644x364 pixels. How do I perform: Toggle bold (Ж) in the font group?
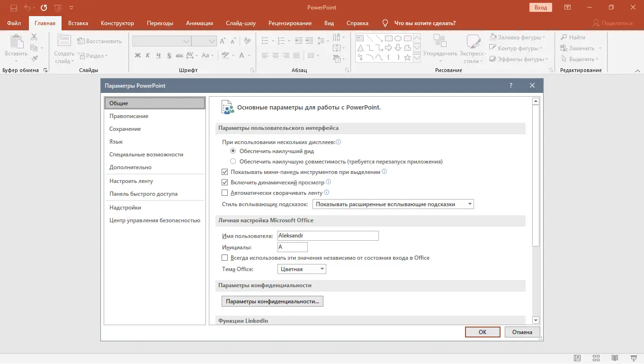[138, 55]
